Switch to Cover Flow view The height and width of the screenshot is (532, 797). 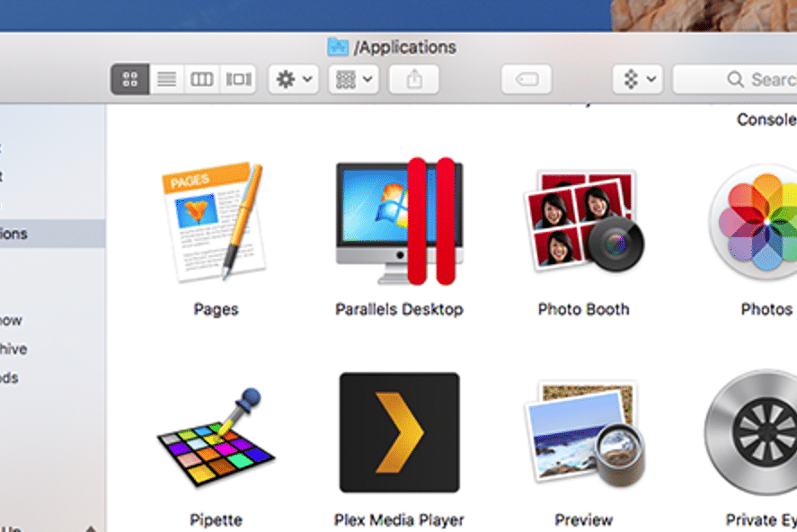[x=239, y=79]
